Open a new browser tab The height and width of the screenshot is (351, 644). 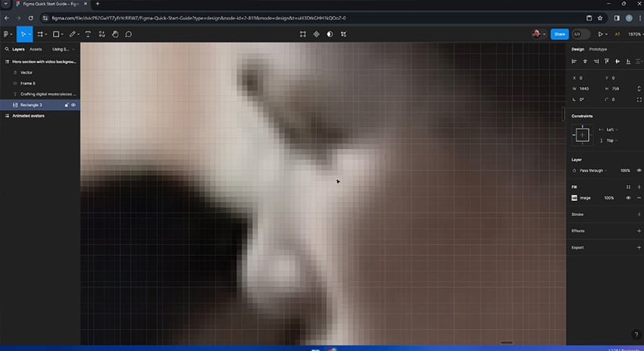click(98, 4)
